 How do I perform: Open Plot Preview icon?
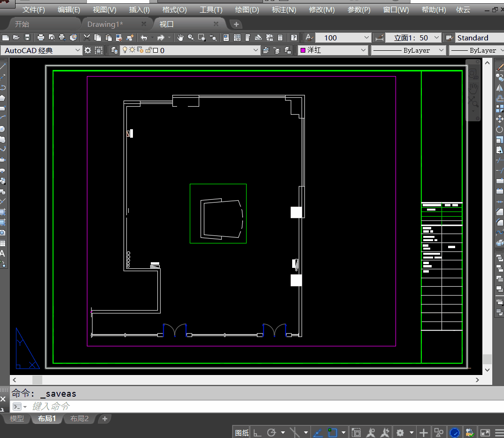point(52,38)
